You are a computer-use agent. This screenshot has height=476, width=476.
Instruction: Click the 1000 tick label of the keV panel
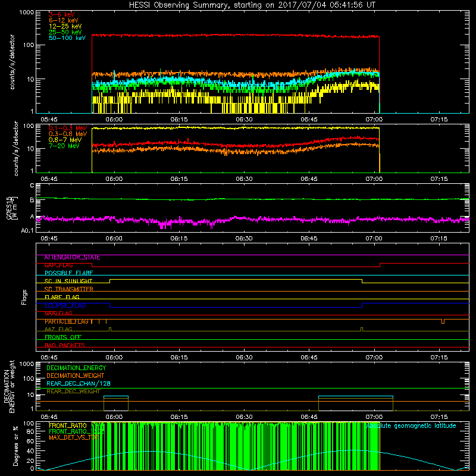pos(26,12)
